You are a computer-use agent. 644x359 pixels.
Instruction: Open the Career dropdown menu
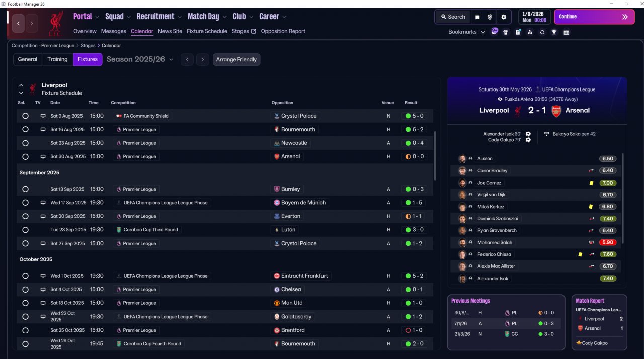pyautogui.click(x=273, y=16)
